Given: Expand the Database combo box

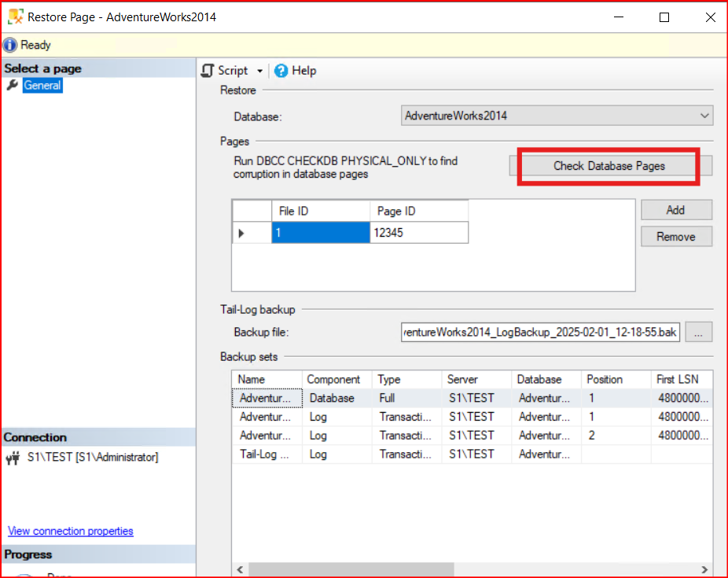Looking at the screenshot, I should pos(704,116).
